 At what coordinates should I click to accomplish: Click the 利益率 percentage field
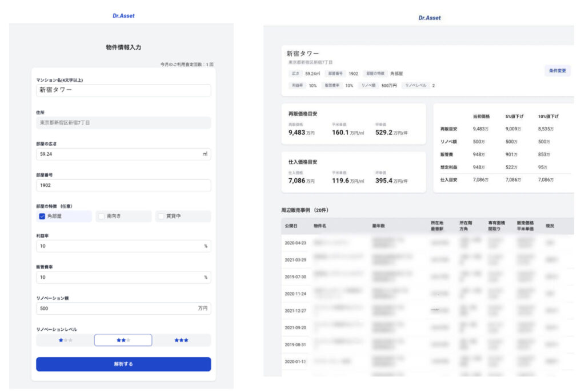(123, 246)
